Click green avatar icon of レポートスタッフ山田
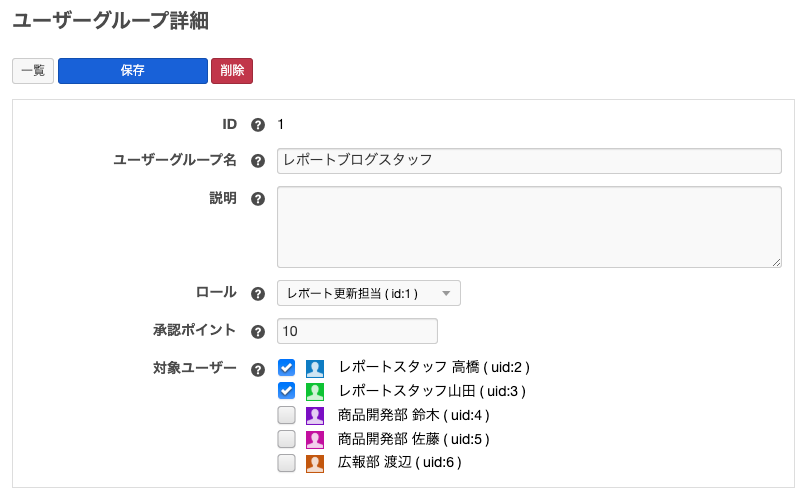Viewport: 807px width, 503px height. tap(315, 391)
